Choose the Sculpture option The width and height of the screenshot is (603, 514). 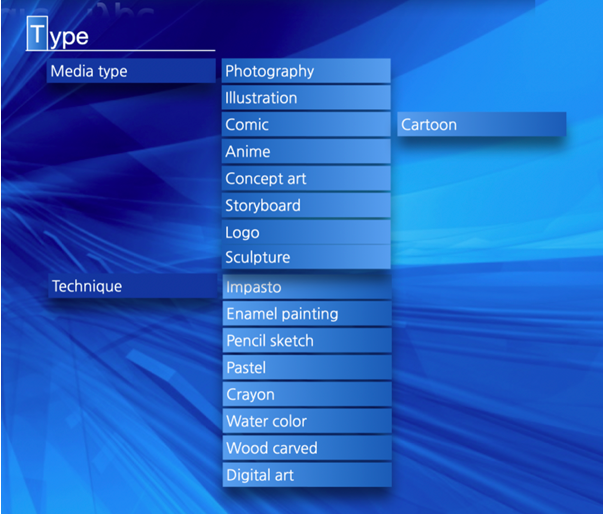306,257
